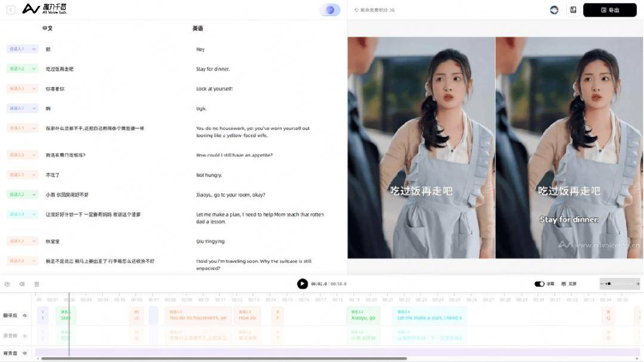Toggle visibility of the 翻译后 track
This screenshot has width=644, height=362.
pyautogui.click(x=25, y=315)
